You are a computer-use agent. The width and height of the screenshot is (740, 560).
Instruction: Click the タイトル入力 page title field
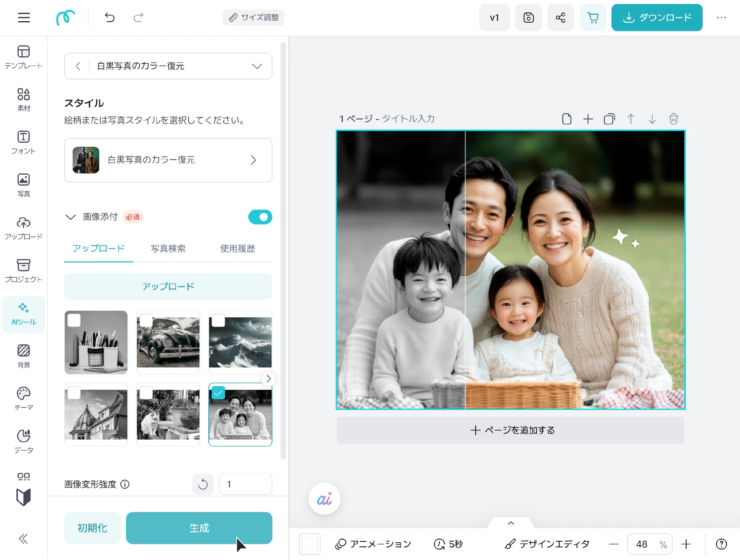pos(408,119)
